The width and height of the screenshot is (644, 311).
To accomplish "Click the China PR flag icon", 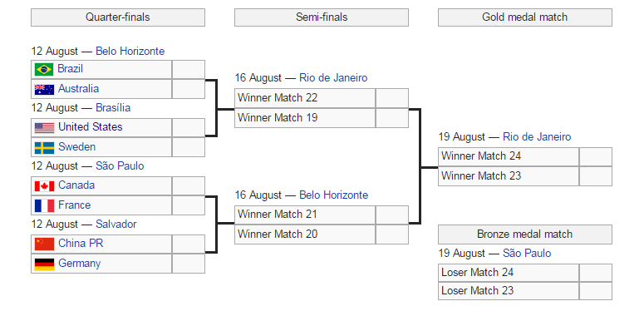I will 44,244.
